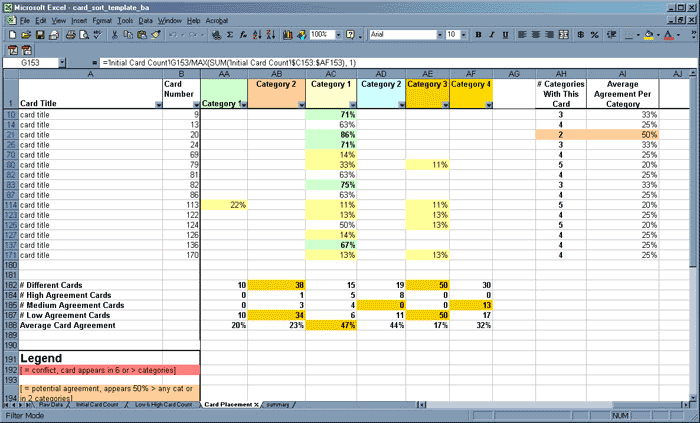
Task: Open the Data menu
Action: (146, 20)
